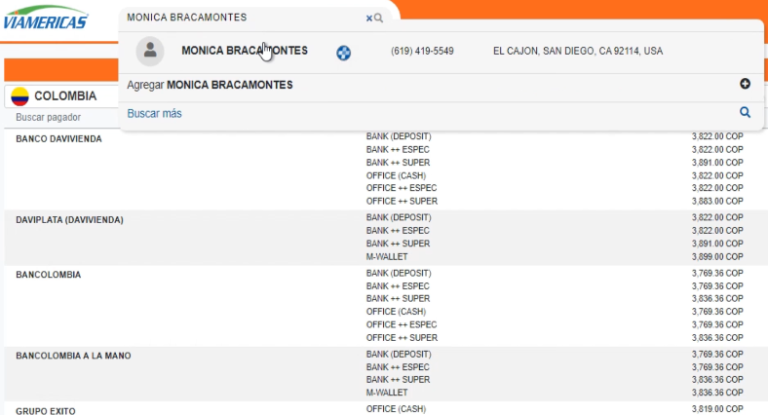The height and width of the screenshot is (415, 768).
Task: Click the Buscar más link
Action: click(154, 114)
